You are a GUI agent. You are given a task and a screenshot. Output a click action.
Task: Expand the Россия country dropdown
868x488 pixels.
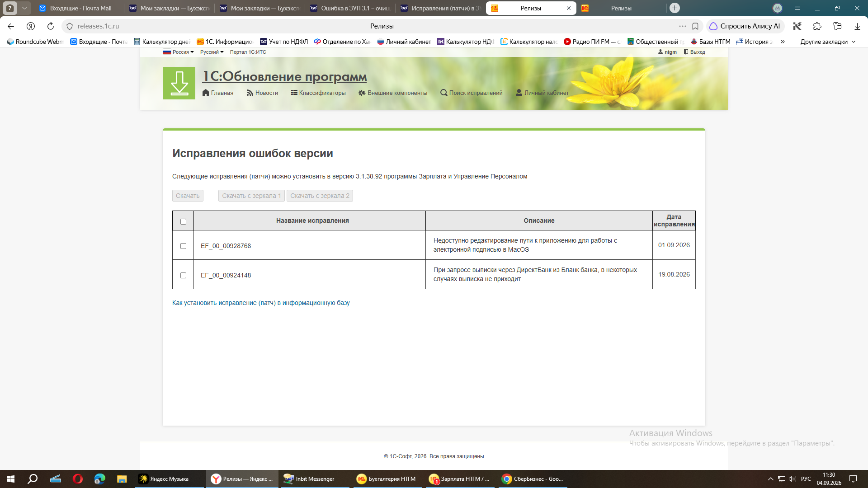point(179,52)
